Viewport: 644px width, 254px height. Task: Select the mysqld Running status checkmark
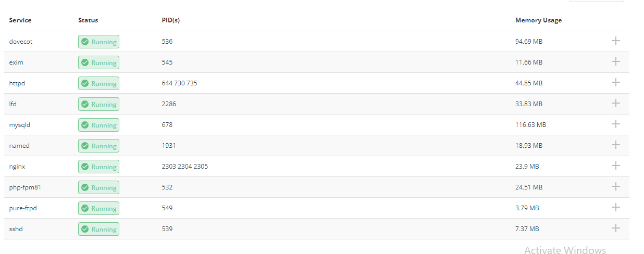click(x=85, y=125)
